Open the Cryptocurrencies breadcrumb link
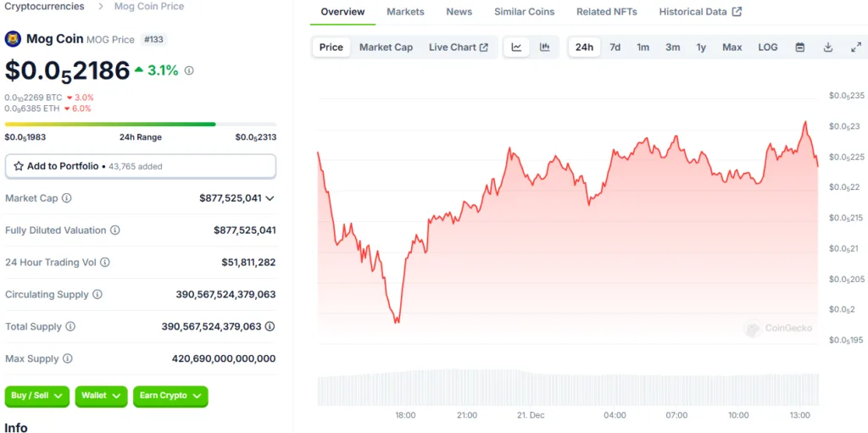This screenshot has height=433, width=868. 44,6
